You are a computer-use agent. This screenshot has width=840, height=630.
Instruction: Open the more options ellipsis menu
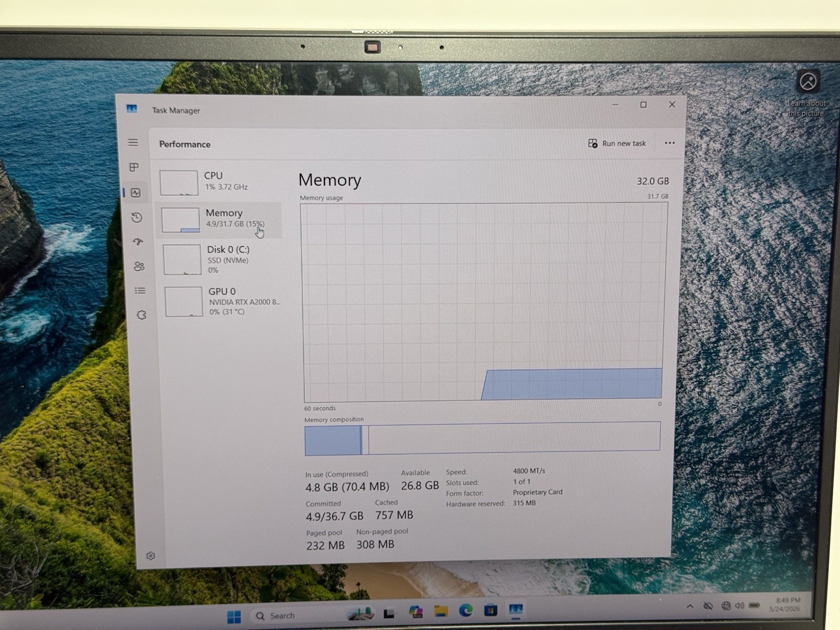(670, 143)
